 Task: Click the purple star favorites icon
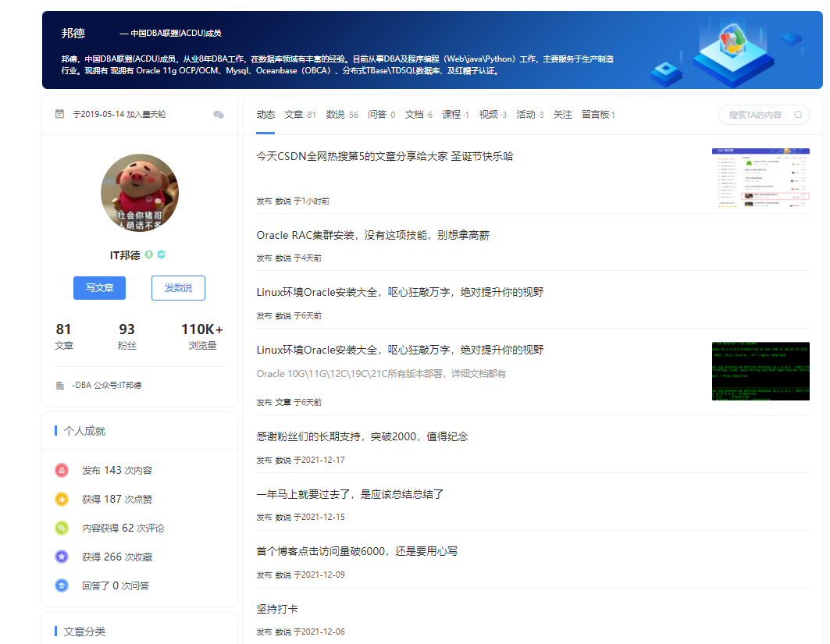pyautogui.click(x=62, y=557)
